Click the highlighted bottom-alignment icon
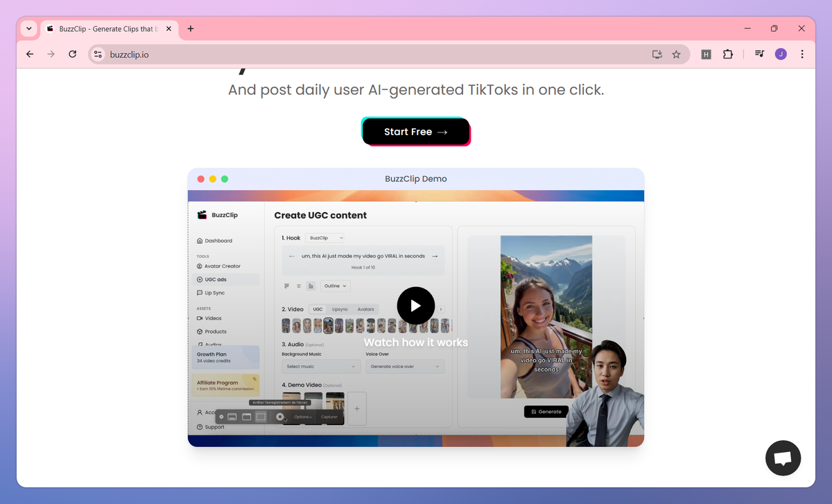This screenshot has width=832, height=504. point(311,286)
